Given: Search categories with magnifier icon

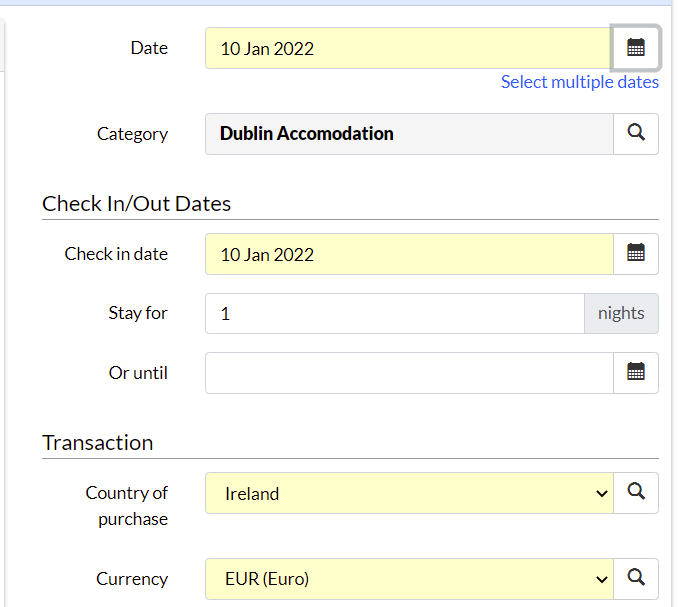Looking at the screenshot, I should 636,134.
